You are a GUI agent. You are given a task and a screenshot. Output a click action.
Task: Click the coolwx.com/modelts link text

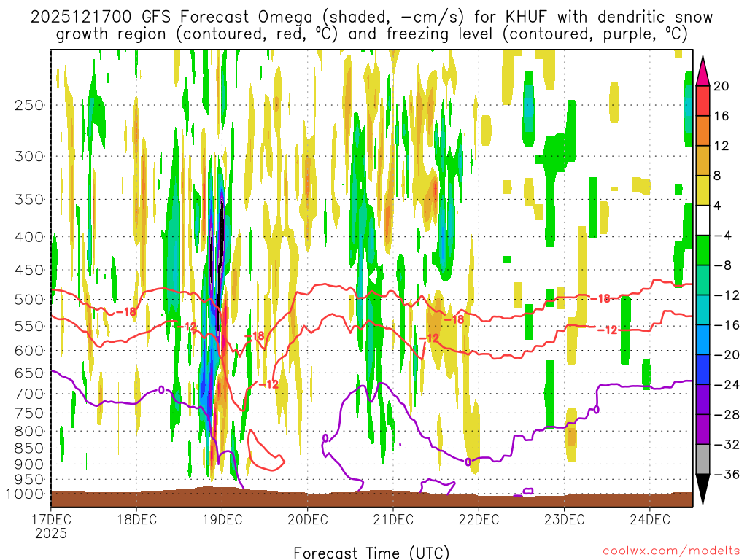(x=671, y=551)
